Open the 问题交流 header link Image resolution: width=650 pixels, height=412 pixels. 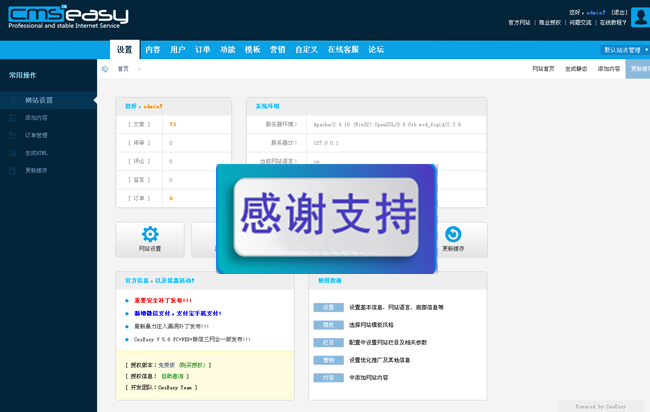point(580,23)
